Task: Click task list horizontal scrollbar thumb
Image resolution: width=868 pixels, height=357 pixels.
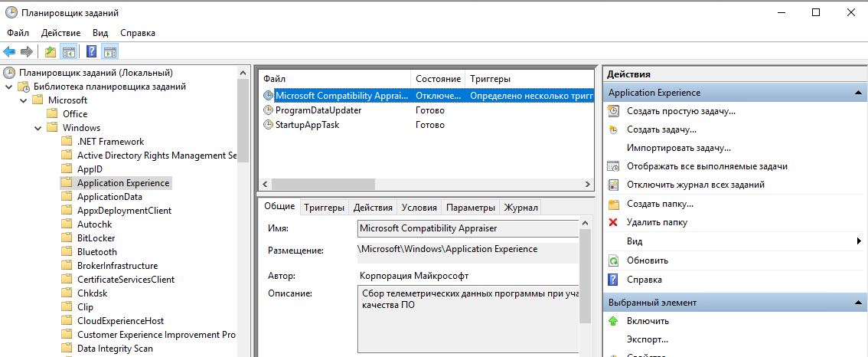Action: click(322, 184)
